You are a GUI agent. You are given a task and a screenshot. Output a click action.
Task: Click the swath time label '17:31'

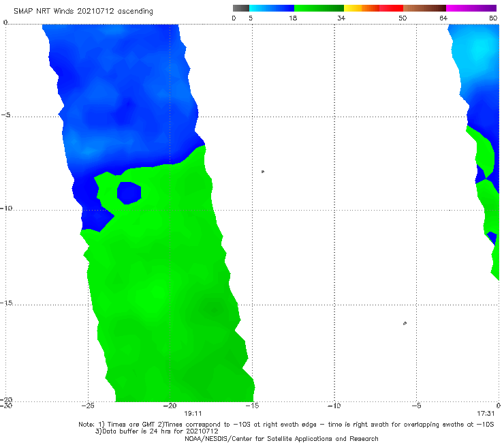486,414
